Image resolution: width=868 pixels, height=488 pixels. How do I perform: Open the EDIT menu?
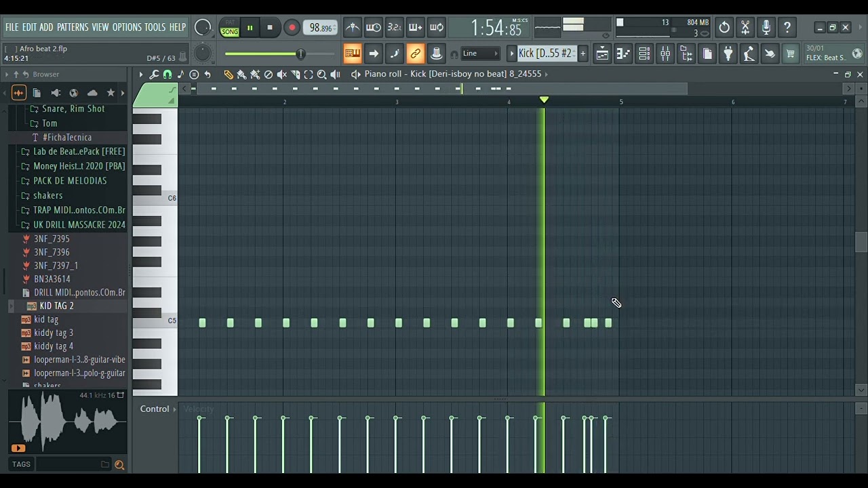point(29,27)
